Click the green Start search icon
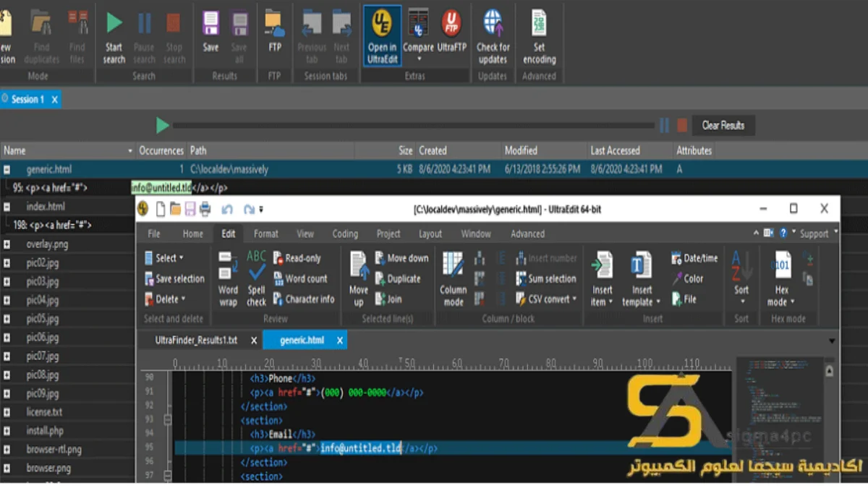 114,23
